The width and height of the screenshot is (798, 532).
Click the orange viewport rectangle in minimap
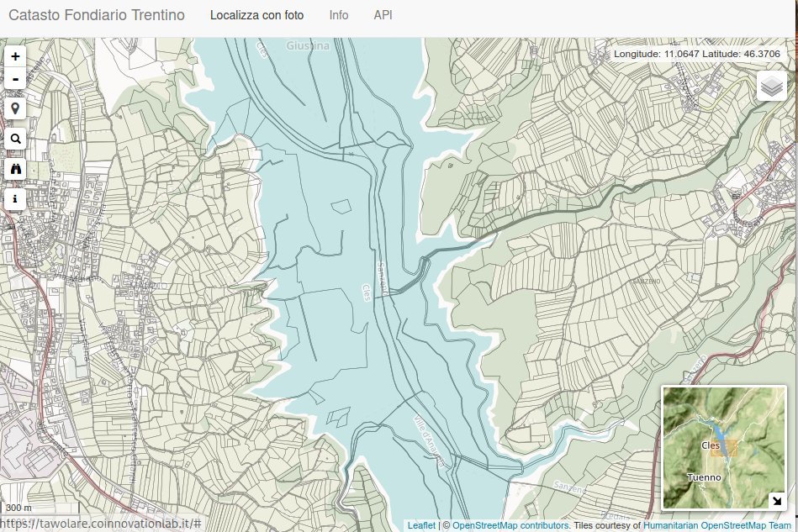coord(722,447)
